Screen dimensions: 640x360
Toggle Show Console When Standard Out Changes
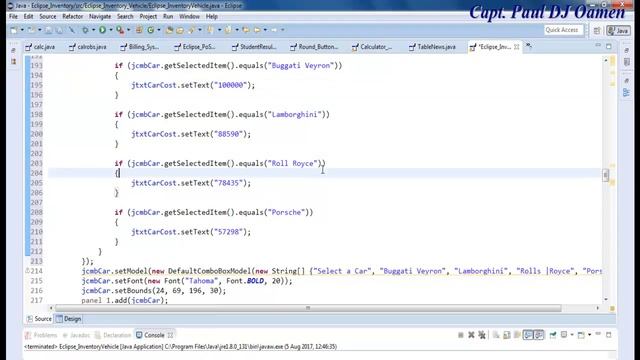click(x=528, y=335)
